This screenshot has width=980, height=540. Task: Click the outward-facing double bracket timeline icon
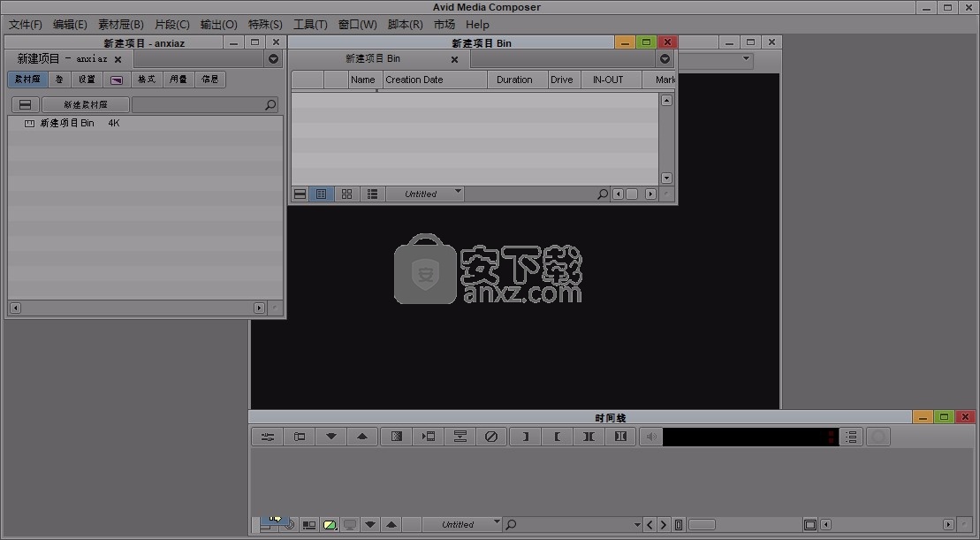click(x=620, y=437)
